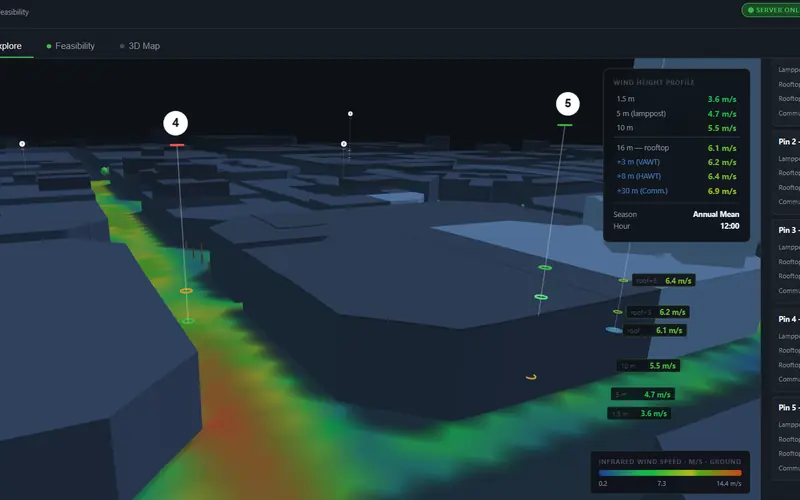Open the Pin 3 card heading
800x500 pixels.
(789, 230)
